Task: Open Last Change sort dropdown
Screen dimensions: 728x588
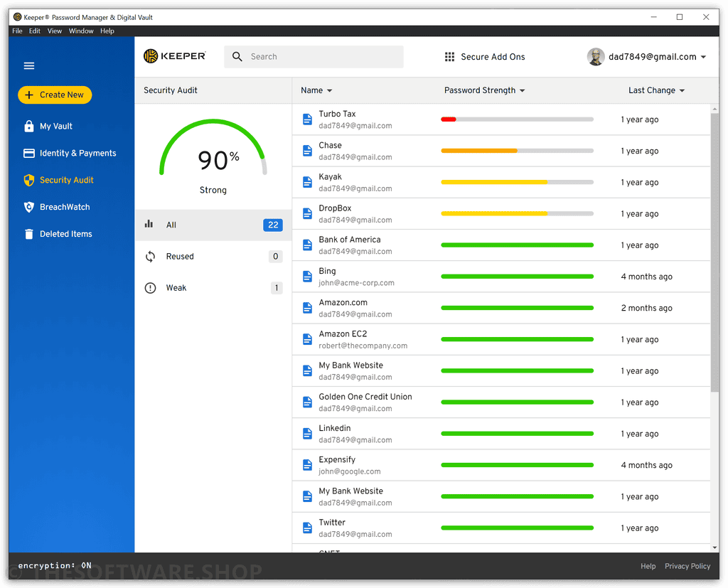Action: 682,90
